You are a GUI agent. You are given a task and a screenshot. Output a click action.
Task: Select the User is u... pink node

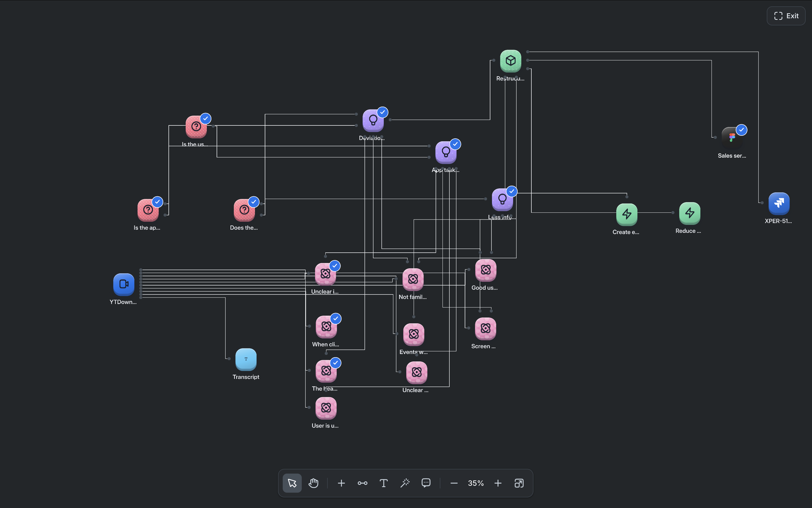[x=326, y=408]
